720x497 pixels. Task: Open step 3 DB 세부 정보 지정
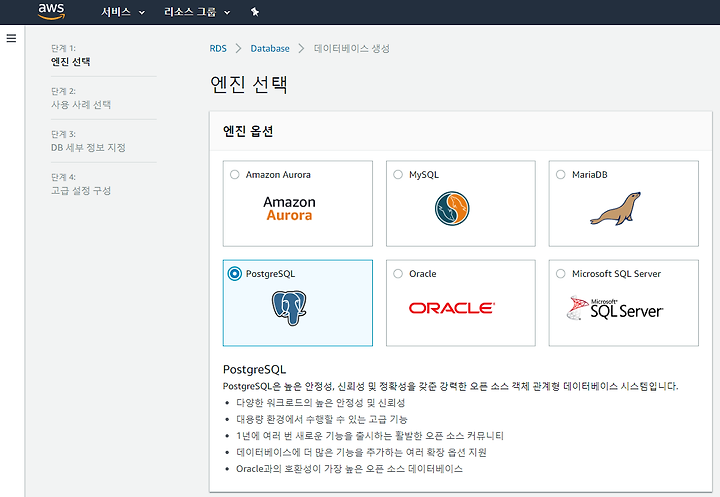88,147
